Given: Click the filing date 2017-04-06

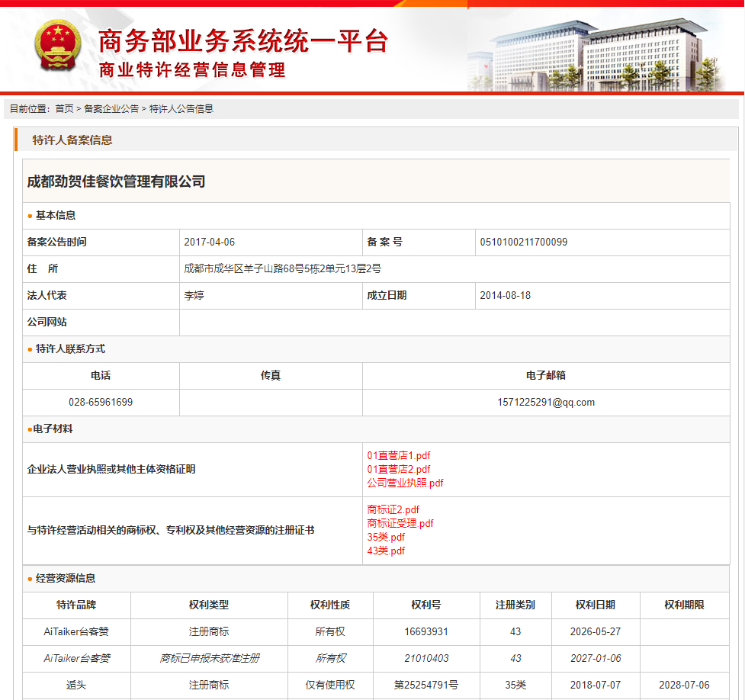Looking at the screenshot, I should (x=210, y=242).
